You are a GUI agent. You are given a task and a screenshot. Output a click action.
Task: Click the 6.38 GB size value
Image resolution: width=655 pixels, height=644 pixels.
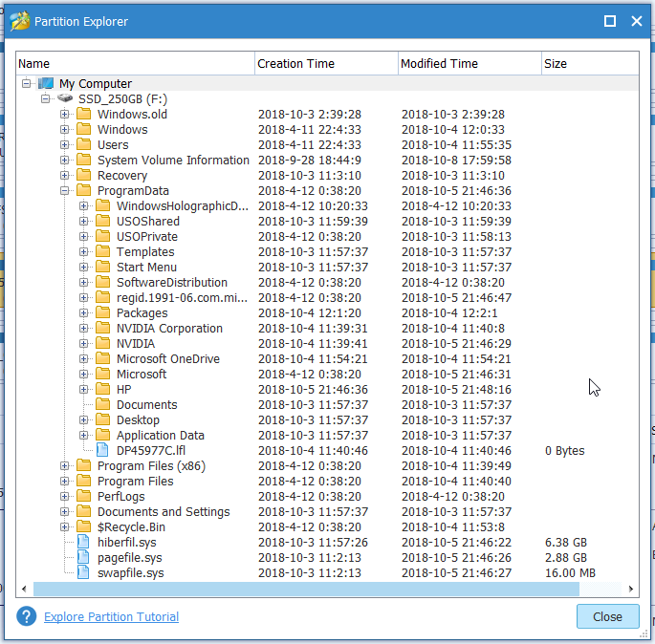coord(566,542)
